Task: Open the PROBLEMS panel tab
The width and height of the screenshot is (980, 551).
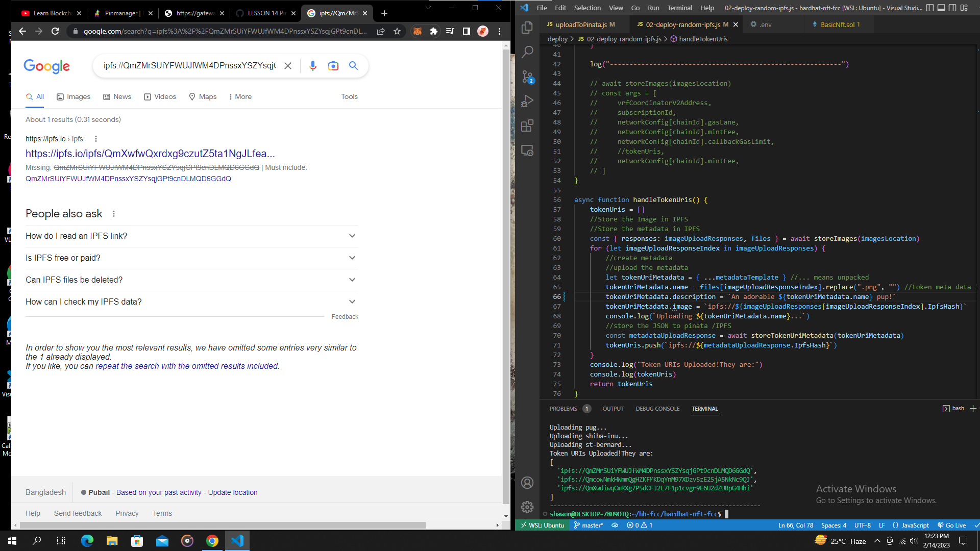Action: [x=570, y=409]
